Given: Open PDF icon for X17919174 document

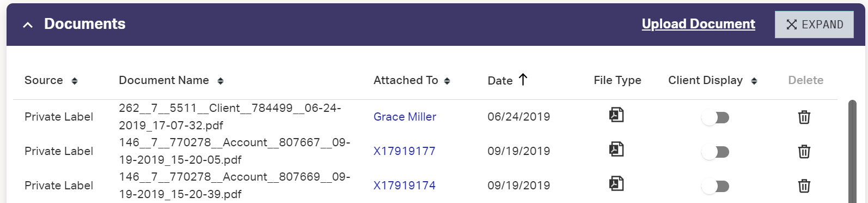Looking at the screenshot, I should (x=616, y=184).
